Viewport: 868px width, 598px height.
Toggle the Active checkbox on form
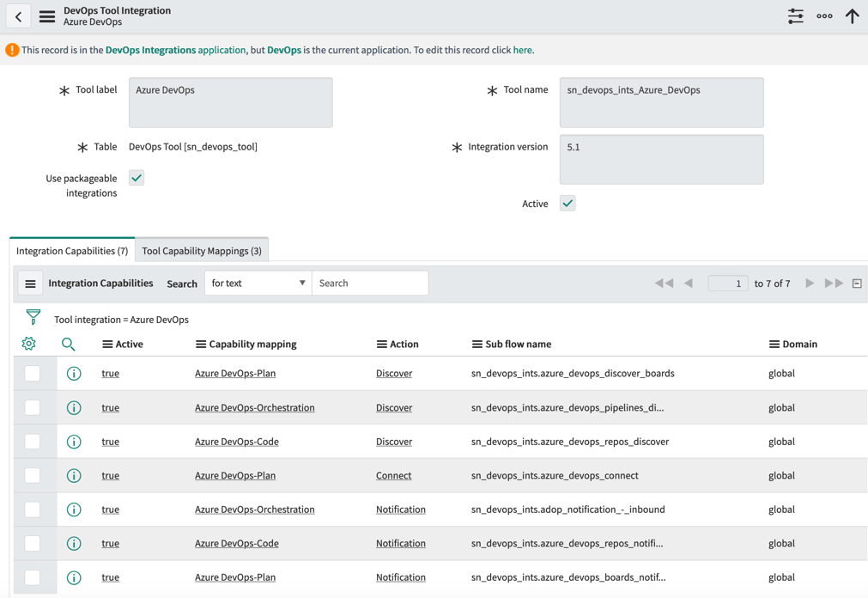pyautogui.click(x=568, y=204)
